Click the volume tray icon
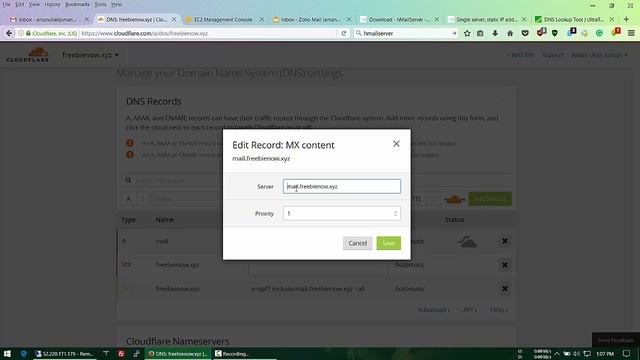The image size is (640, 360). pyautogui.click(x=577, y=353)
